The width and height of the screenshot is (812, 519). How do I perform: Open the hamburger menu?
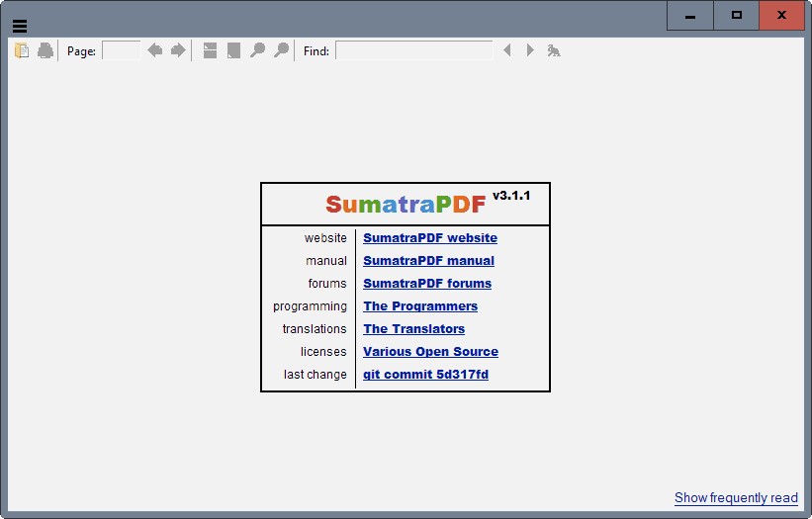20,26
